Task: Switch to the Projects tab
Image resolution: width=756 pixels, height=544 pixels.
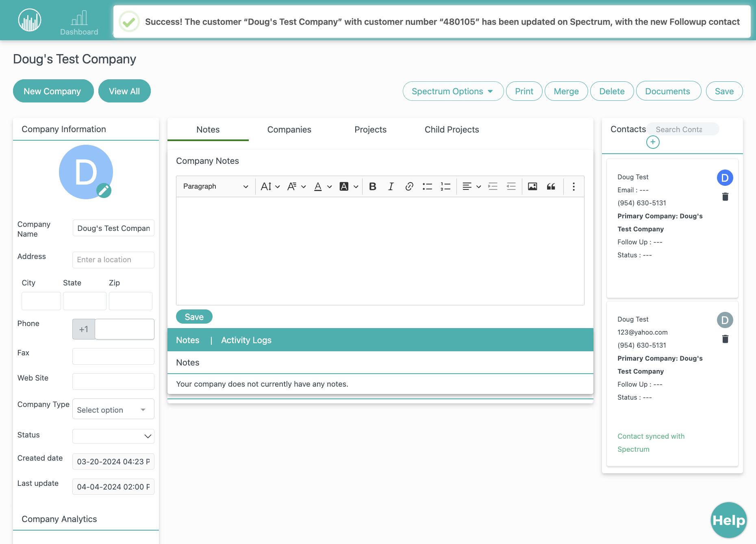Action: (371, 130)
